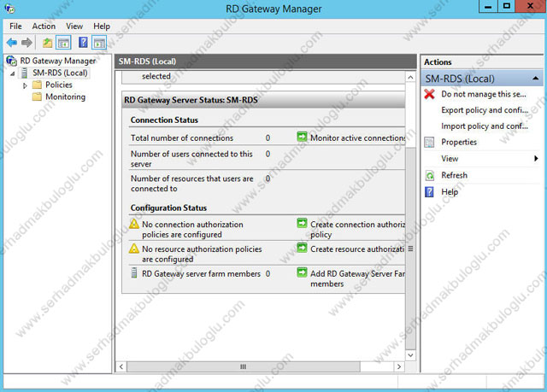Click the Forward arrow toolbar icon
547x392 pixels.
point(26,43)
